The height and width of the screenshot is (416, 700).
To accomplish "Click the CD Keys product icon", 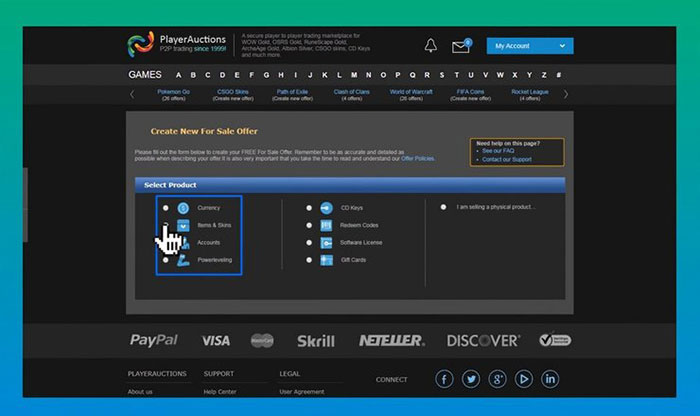I will [x=326, y=208].
